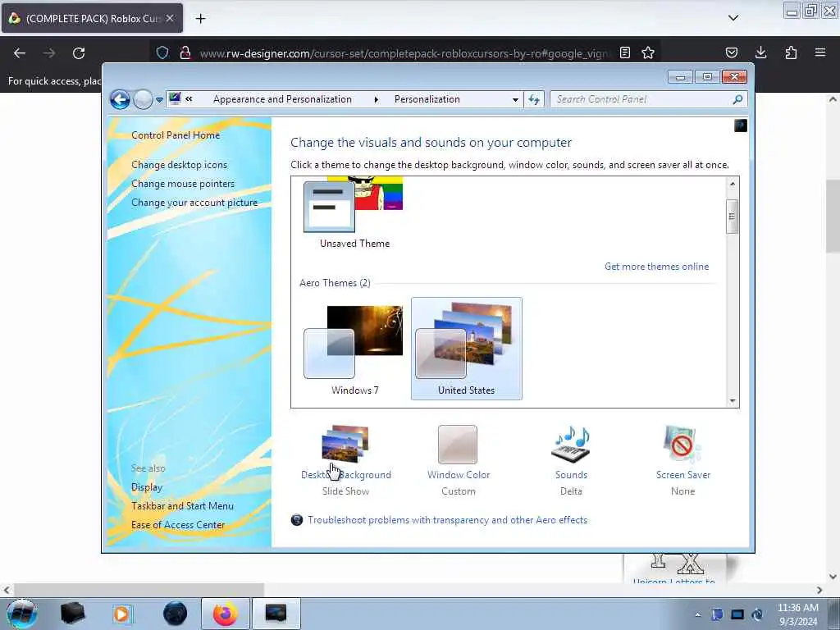
Task: Click Firefox tracking protection shield icon
Action: pyautogui.click(x=162, y=52)
